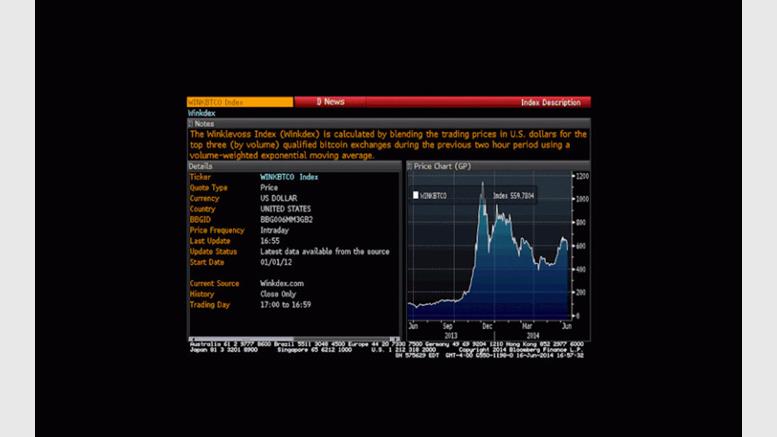Click the chart legend value 'Index 559.7804'

[x=513, y=196]
